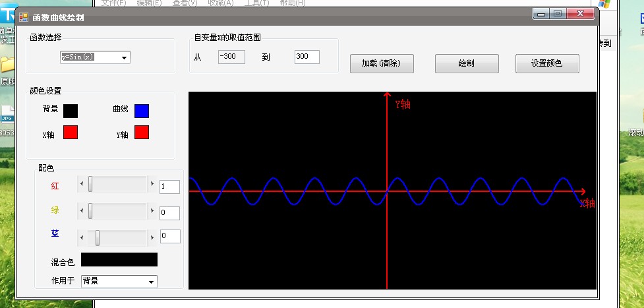Click the 蓝 slider's left arrow
This screenshot has width=644, height=308.
coord(82,237)
